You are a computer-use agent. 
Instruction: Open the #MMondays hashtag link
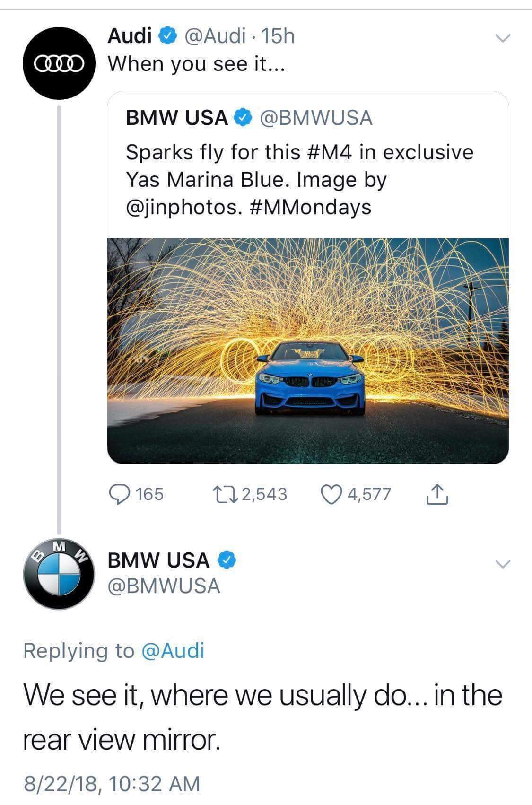pos(309,207)
